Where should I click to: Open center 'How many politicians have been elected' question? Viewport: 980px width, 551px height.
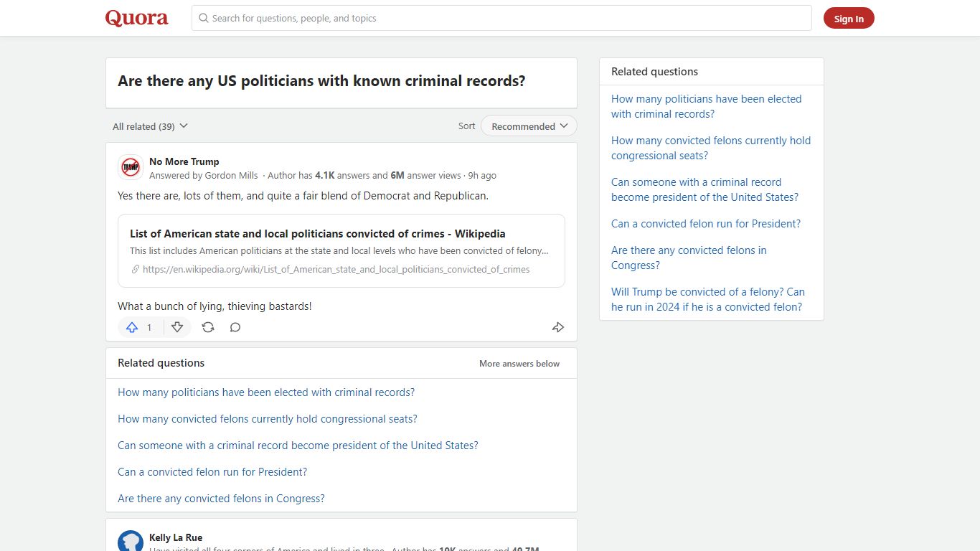(266, 392)
